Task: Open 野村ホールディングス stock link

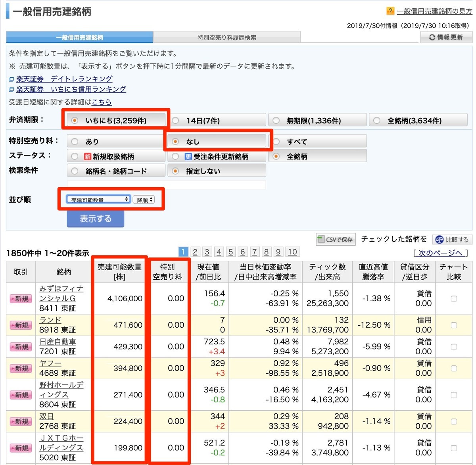Action: tap(61, 390)
